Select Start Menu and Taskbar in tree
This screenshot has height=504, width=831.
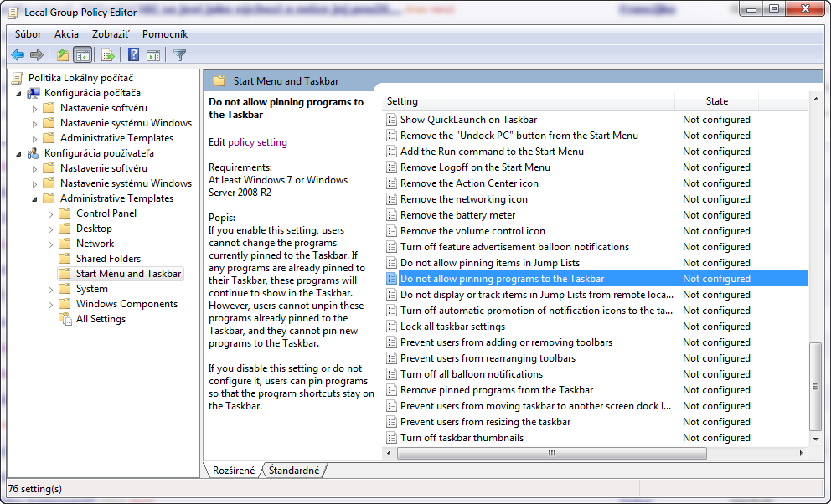128,274
